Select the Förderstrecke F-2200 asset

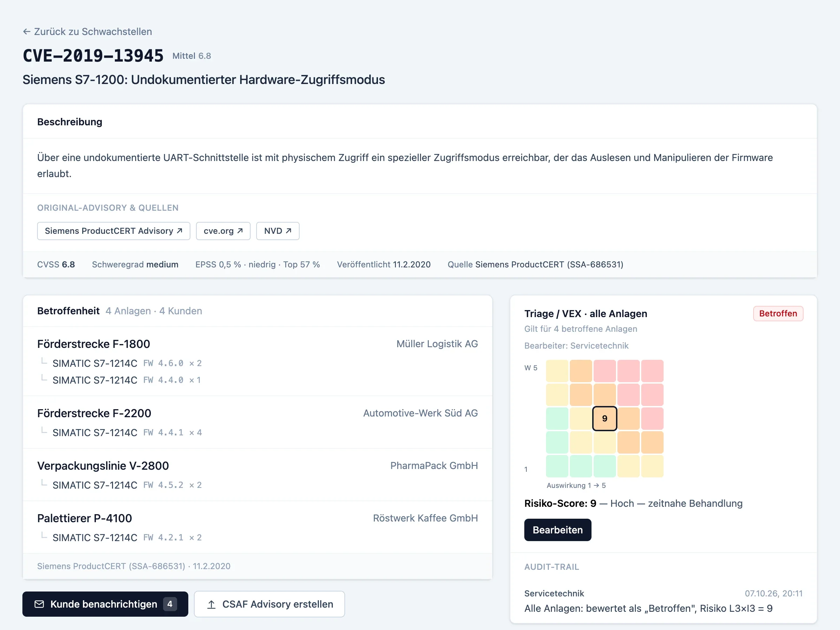pyautogui.click(x=94, y=413)
